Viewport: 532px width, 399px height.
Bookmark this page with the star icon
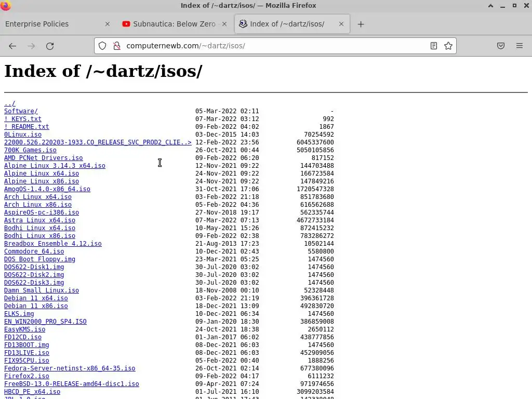(x=448, y=46)
